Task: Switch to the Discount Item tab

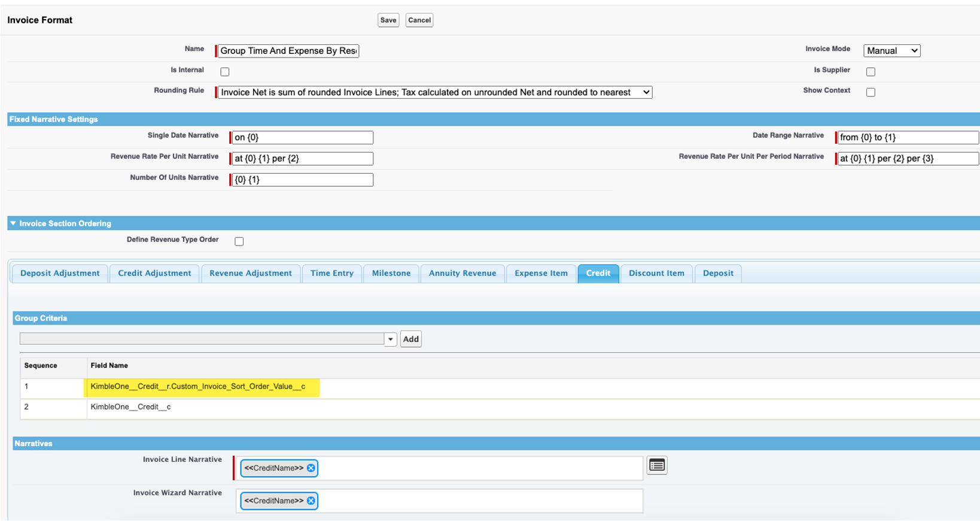Action: (656, 273)
